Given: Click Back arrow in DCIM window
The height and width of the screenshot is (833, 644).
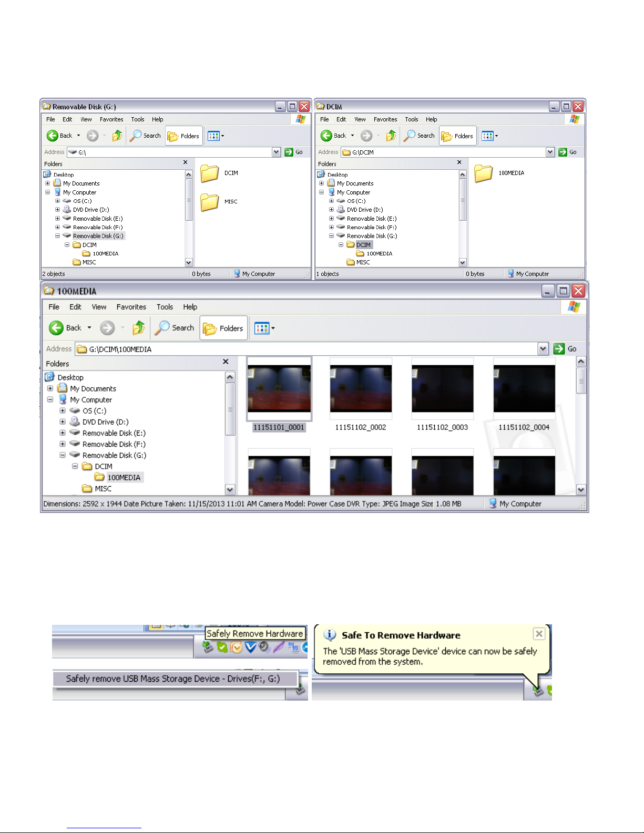Looking at the screenshot, I should (x=326, y=136).
